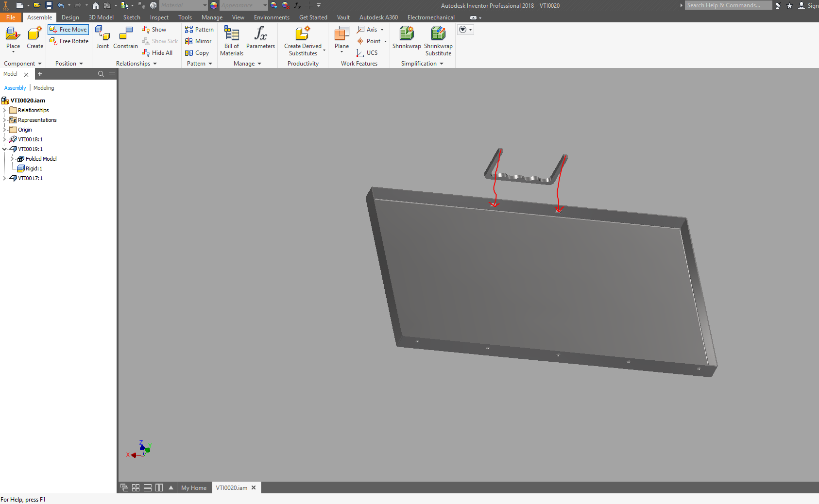Screen dimensions: 819x504
Task: Open the Vault menu
Action: point(343,17)
